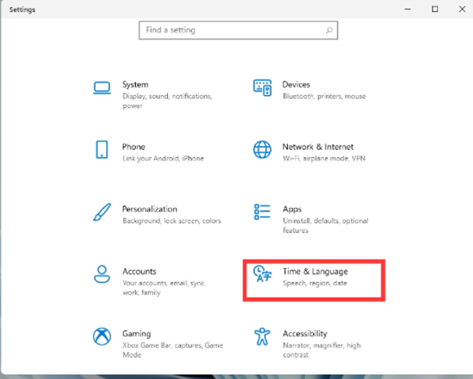473x379 pixels.
Task: Click the Personalization paintbrush icon
Action: pos(102,212)
